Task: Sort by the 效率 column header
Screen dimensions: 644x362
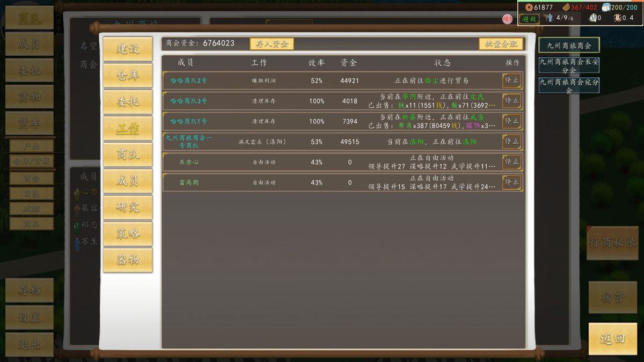Action: click(x=316, y=63)
